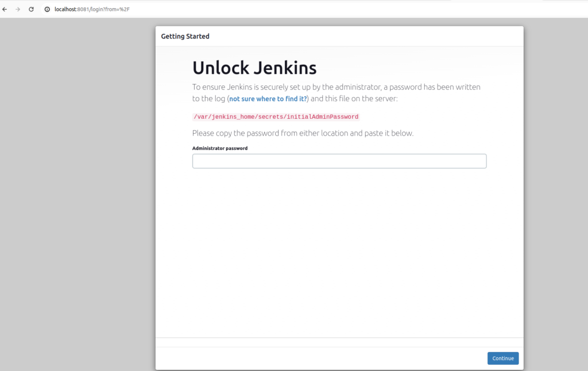The image size is (588, 371).
Task: Click the 'Unlock Jenkins' heading
Action: pyautogui.click(x=254, y=68)
